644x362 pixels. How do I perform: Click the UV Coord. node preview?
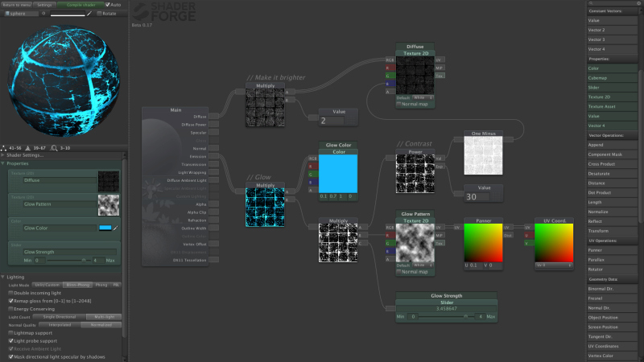554,243
